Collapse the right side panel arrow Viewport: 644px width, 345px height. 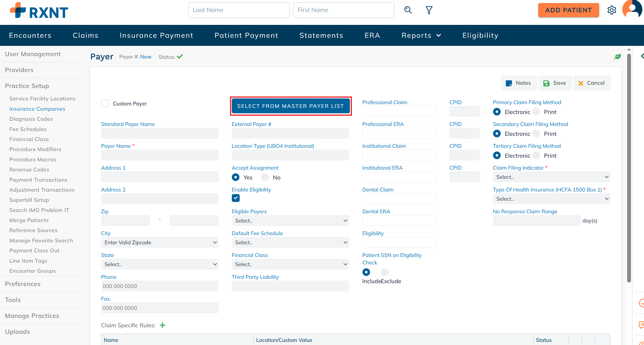(x=642, y=56)
